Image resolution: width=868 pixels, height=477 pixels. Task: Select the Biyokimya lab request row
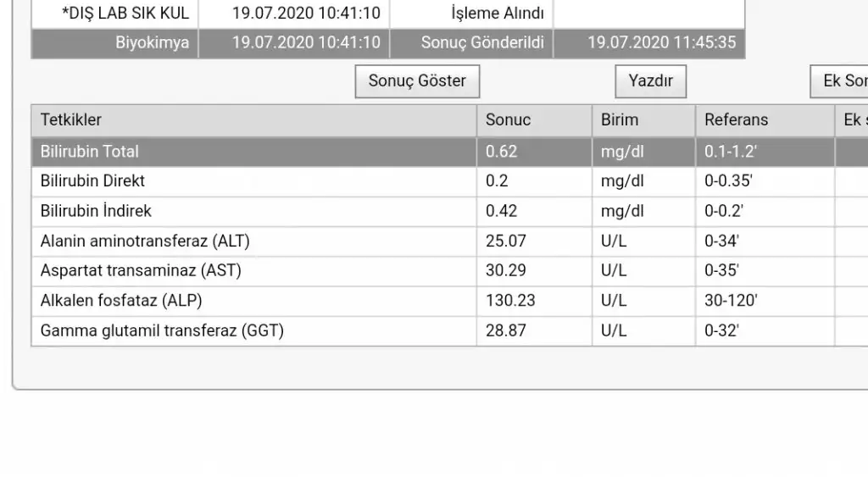[388, 43]
